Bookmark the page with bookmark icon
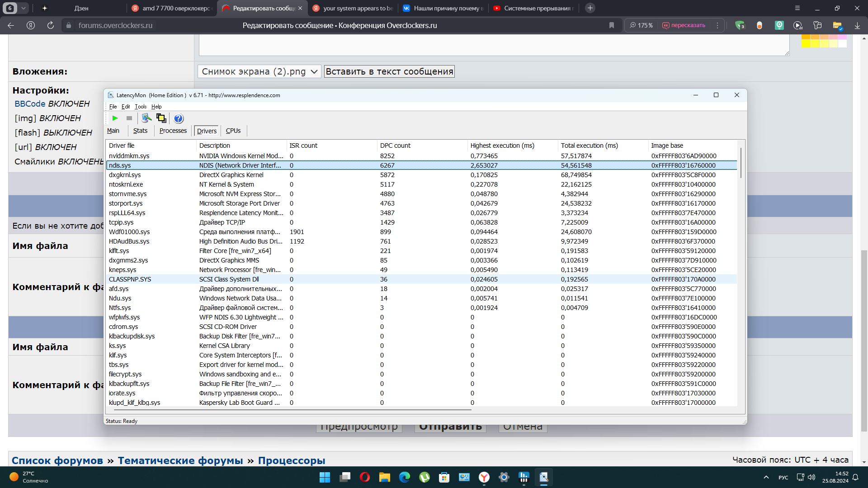This screenshot has height=488, width=868. pyautogui.click(x=612, y=26)
